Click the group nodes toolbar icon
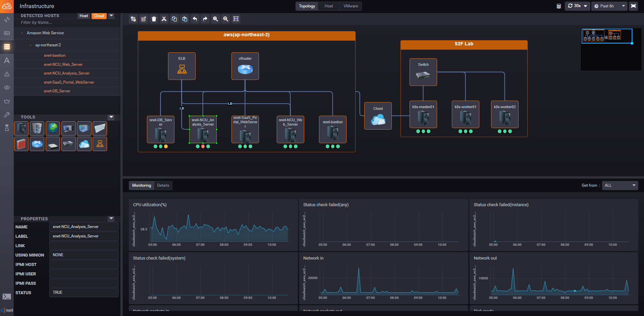Image resolution: width=644 pixels, height=316 pixels. click(x=133, y=19)
